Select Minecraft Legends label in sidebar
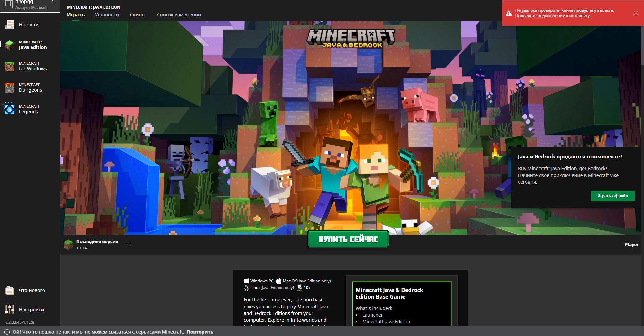 pyautogui.click(x=29, y=109)
